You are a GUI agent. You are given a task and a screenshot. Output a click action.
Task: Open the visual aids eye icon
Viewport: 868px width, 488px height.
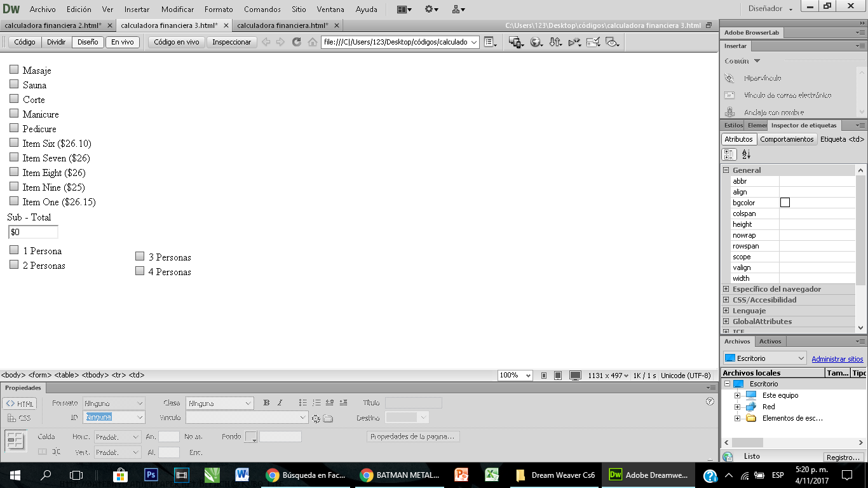click(612, 42)
